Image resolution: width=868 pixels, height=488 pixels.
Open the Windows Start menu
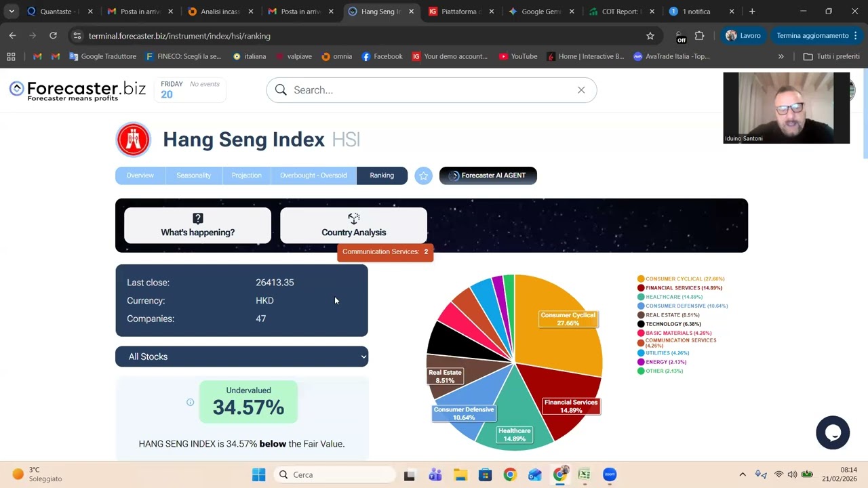pyautogui.click(x=258, y=474)
